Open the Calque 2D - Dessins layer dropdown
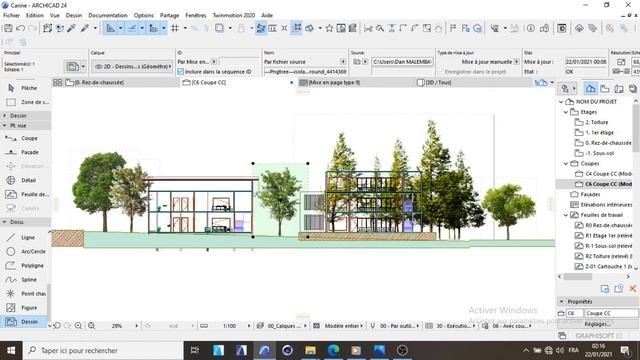 click(132, 66)
